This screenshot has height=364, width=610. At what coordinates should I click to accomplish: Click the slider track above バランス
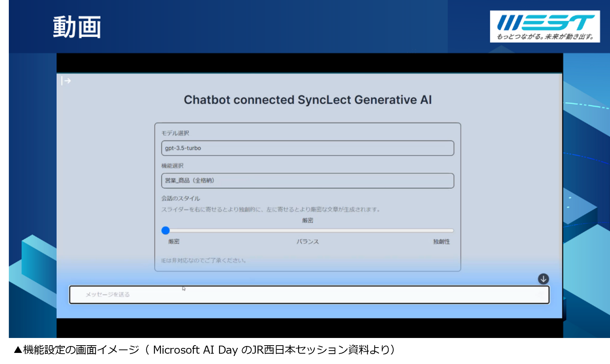point(307,230)
